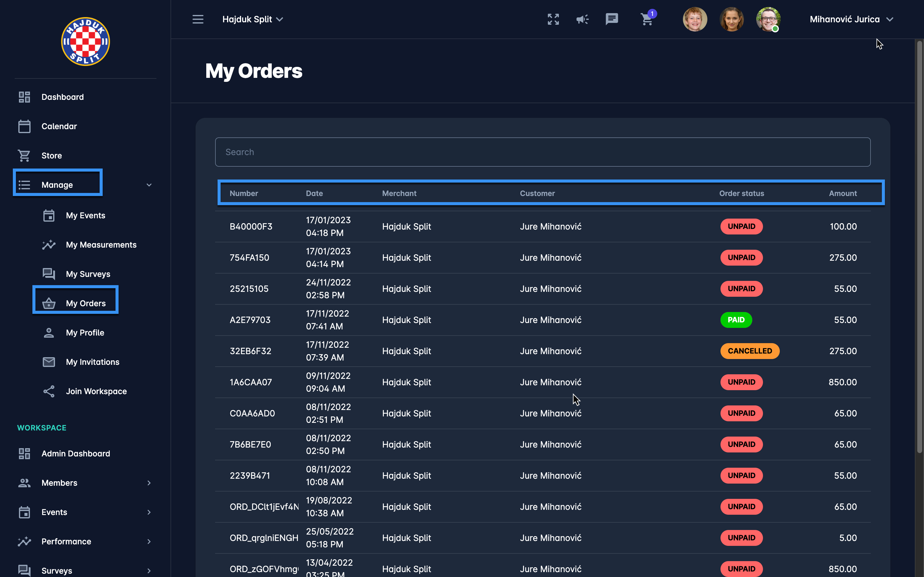
Task: Select My Invitations menu item
Action: (x=92, y=362)
